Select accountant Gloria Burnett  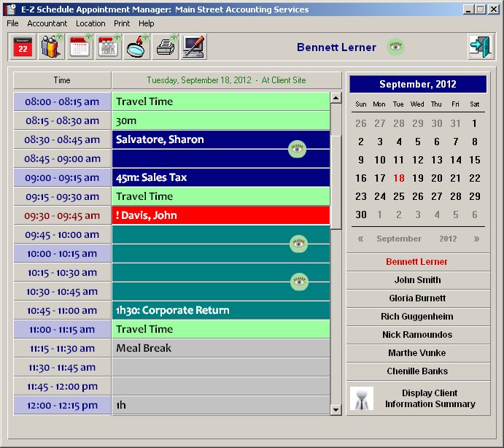417,298
